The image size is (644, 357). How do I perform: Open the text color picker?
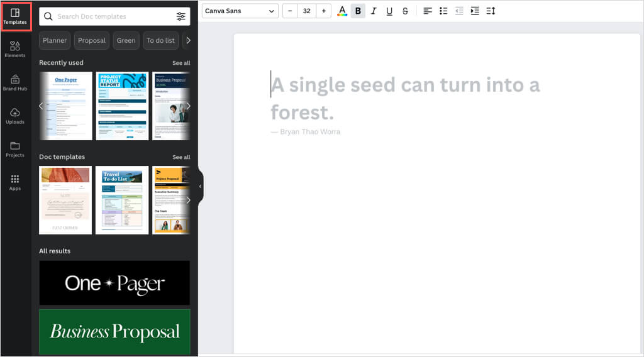click(x=341, y=11)
